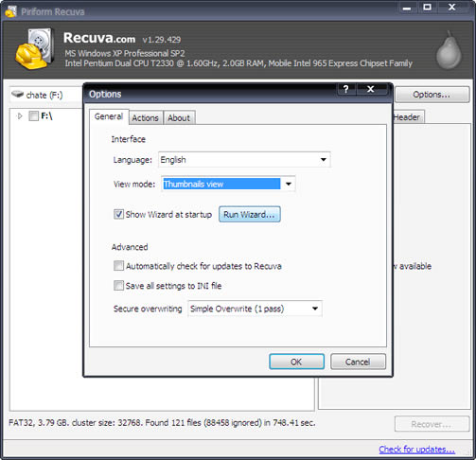Image resolution: width=476 pixels, height=460 pixels.
Task: Click the Options... button in main window
Action: pos(432,95)
